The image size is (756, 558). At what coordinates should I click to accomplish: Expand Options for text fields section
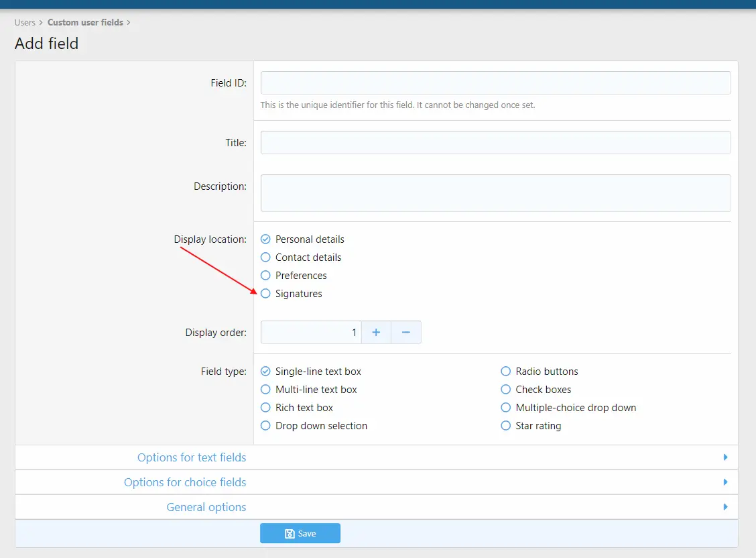(377, 457)
